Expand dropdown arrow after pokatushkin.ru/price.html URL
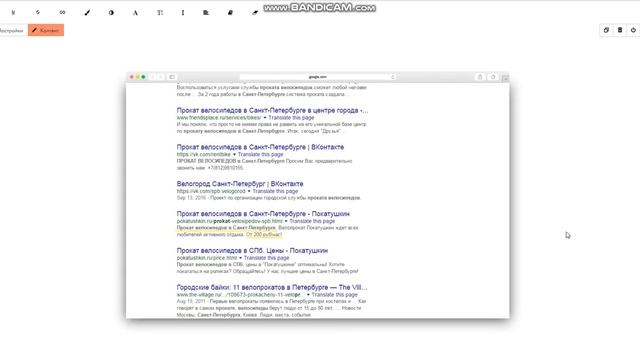This screenshot has height=360, width=640. (240, 258)
